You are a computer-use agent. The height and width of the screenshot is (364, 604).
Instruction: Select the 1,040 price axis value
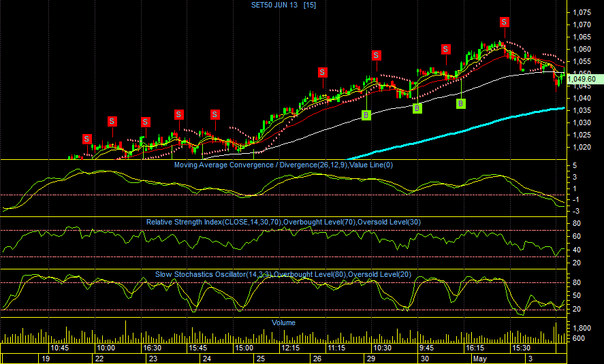pyautogui.click(x=582, y=98)
